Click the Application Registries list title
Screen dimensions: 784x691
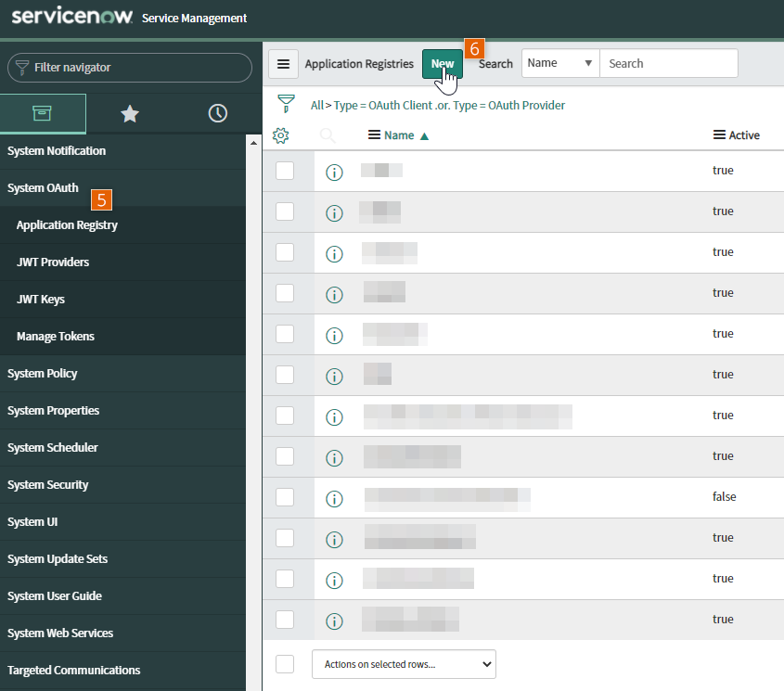tap(359, 64)
